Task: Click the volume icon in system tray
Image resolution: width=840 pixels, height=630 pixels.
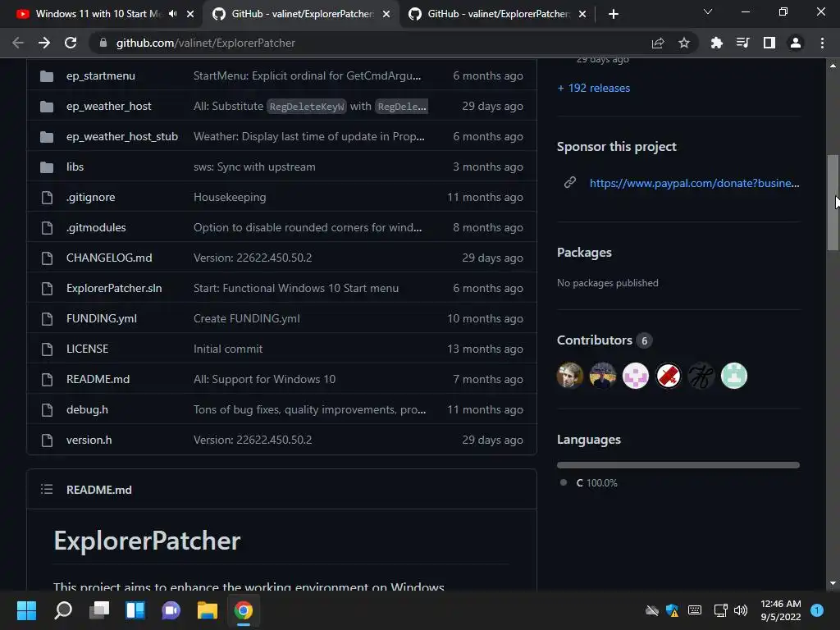Action: pyautogui.click(x=741, y=610)
